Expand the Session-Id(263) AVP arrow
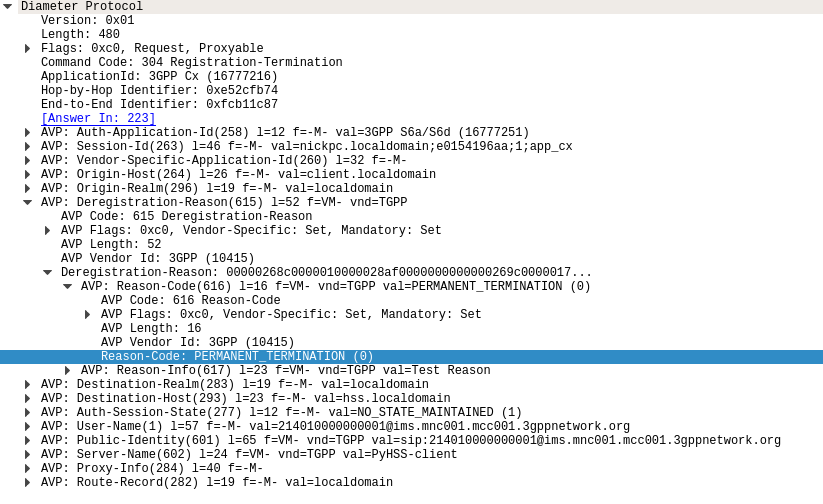The image size is (823, 504). click(27, 146)
